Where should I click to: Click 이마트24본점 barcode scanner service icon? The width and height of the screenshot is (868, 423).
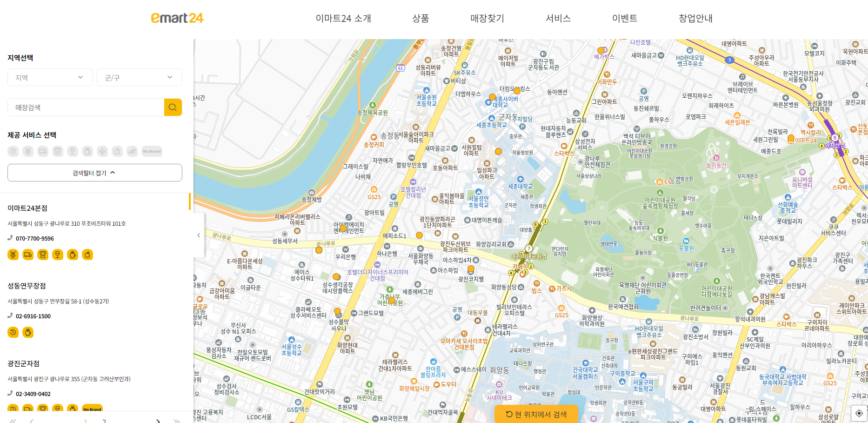13,255
